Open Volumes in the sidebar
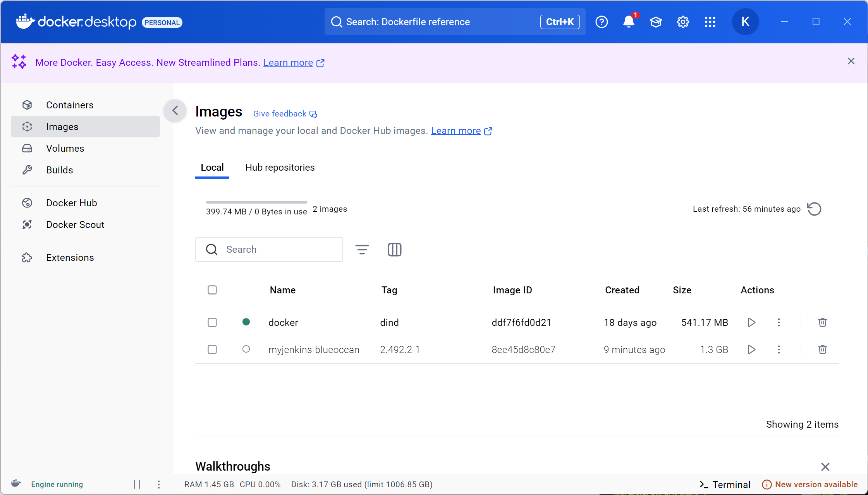Screen dimensions: 868x495 [65, 148]
